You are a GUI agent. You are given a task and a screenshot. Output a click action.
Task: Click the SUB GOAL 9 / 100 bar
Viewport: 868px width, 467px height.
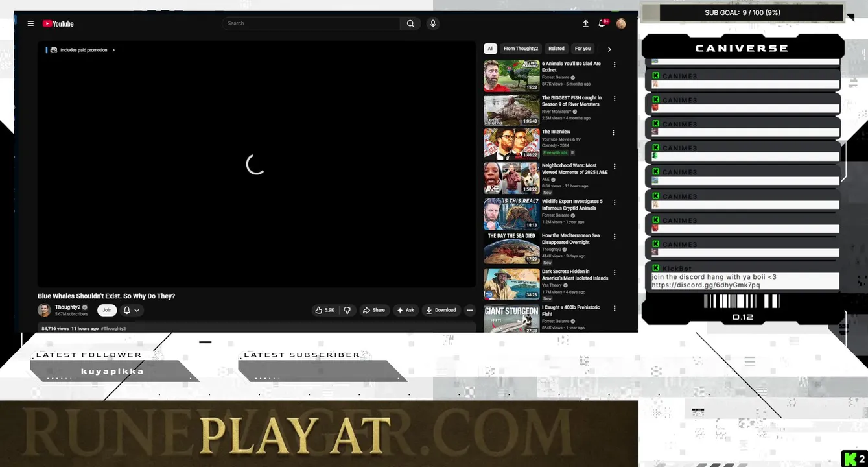(742, 12)
